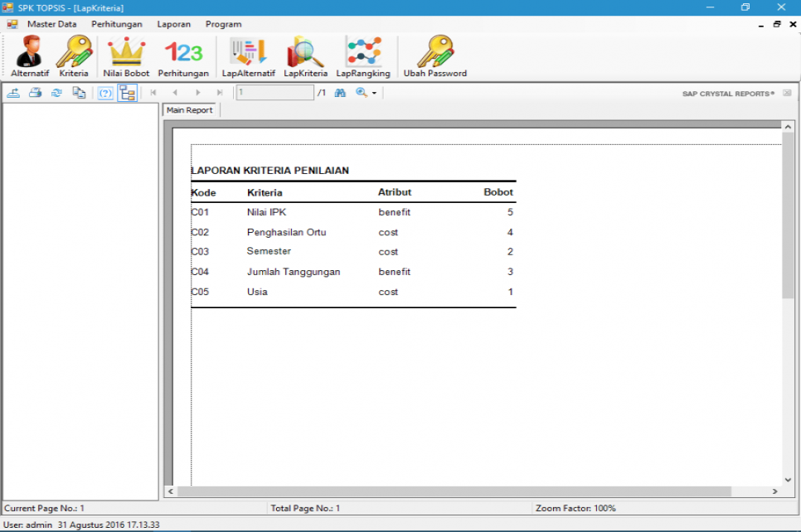Screen dimensions: 801x532
Task: Open the Laporan menu
Action: click(173, 24)
